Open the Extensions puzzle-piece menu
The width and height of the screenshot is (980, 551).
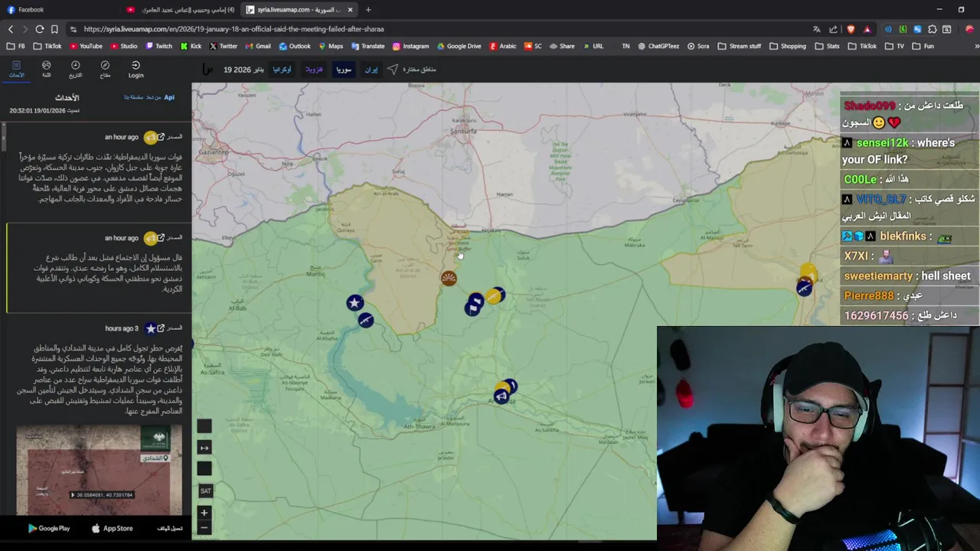(933, 29)
